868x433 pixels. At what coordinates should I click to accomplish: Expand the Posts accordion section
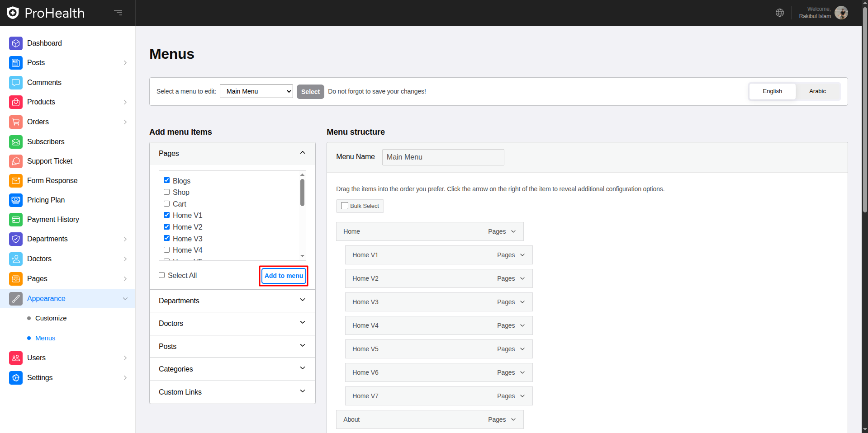[232, 347]
